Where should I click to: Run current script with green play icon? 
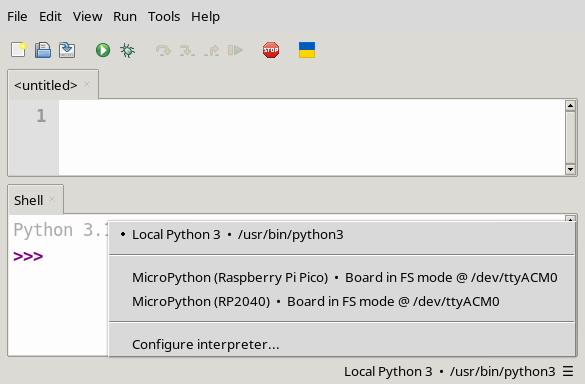tap(103, 50)
